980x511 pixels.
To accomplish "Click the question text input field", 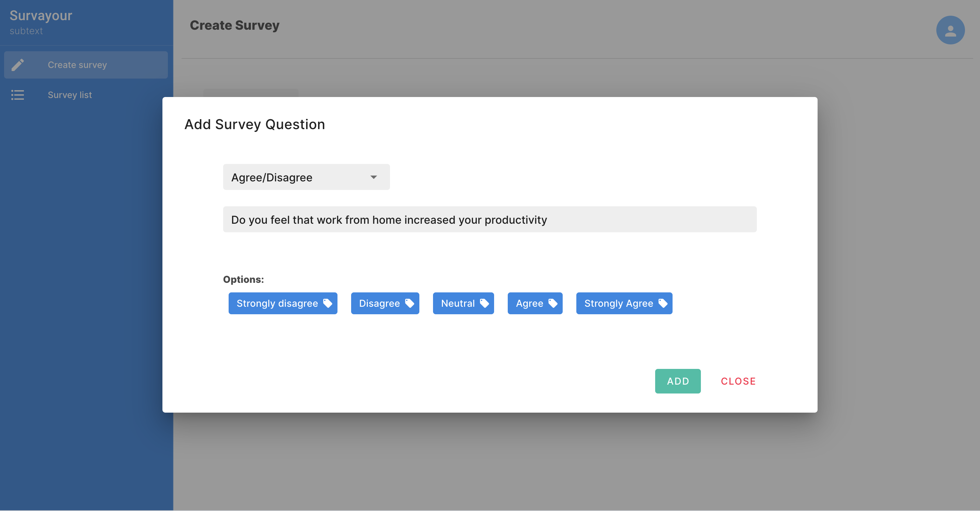I will (x=489, y=219).
